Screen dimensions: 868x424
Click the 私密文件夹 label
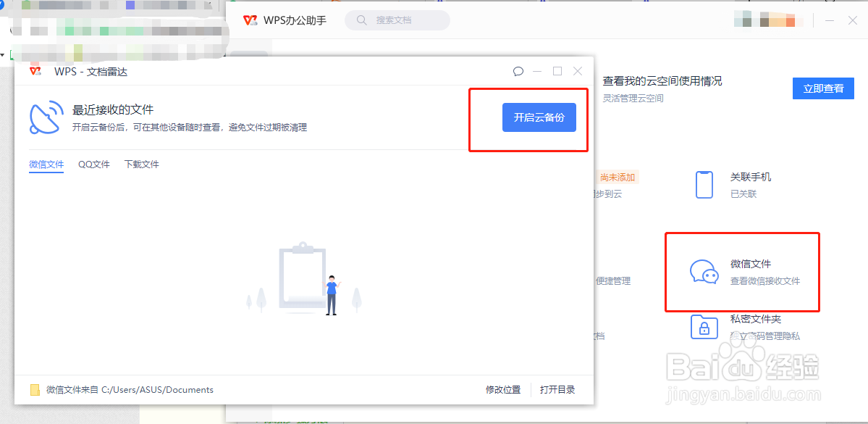[x=756, y=320]
